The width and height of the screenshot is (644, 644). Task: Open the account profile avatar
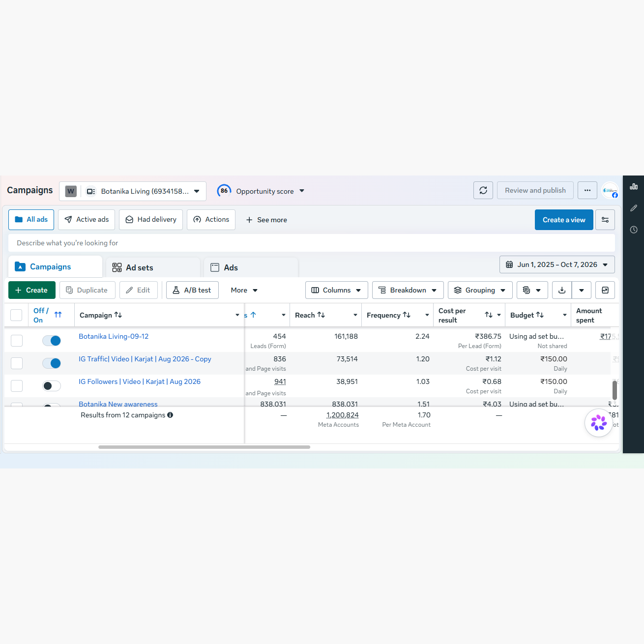pyautogui.click(x=610, y=190)
